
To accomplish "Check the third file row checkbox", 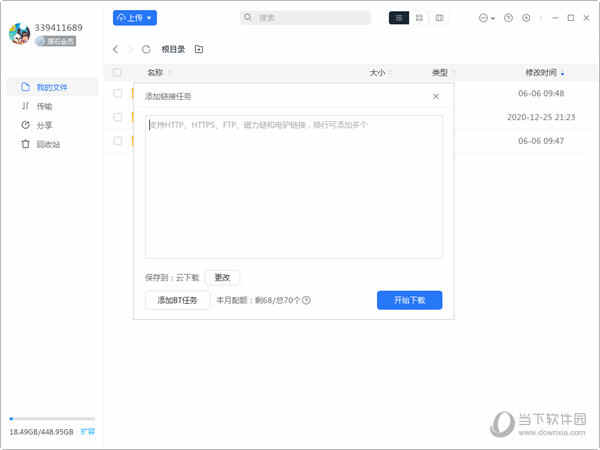I will [x=117, y=141].
